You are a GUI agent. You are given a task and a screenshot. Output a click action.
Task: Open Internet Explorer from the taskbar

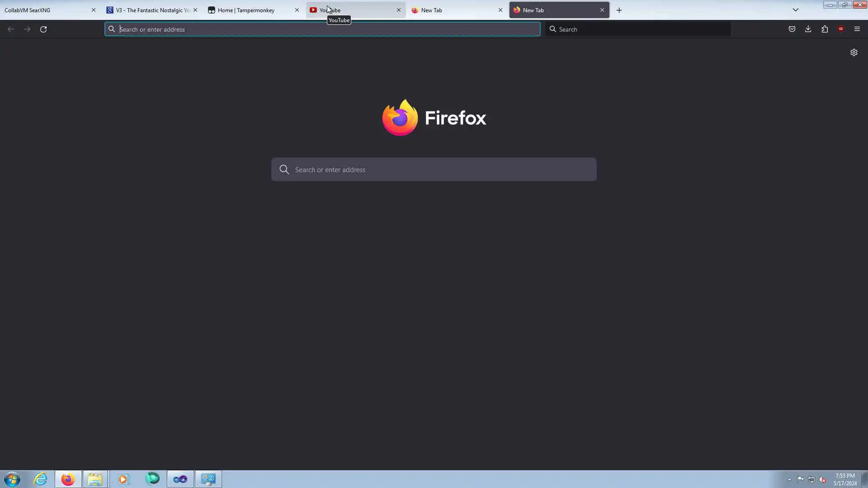coord(41,479)
